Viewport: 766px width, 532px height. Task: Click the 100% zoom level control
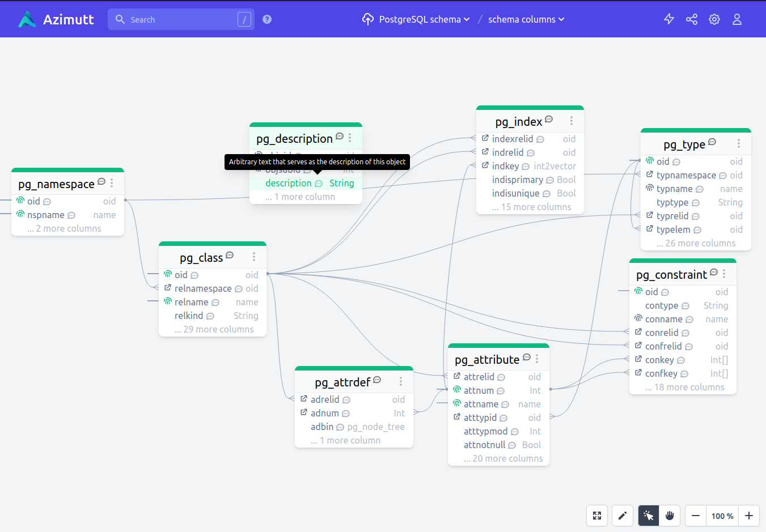click(x=722, y=516)
